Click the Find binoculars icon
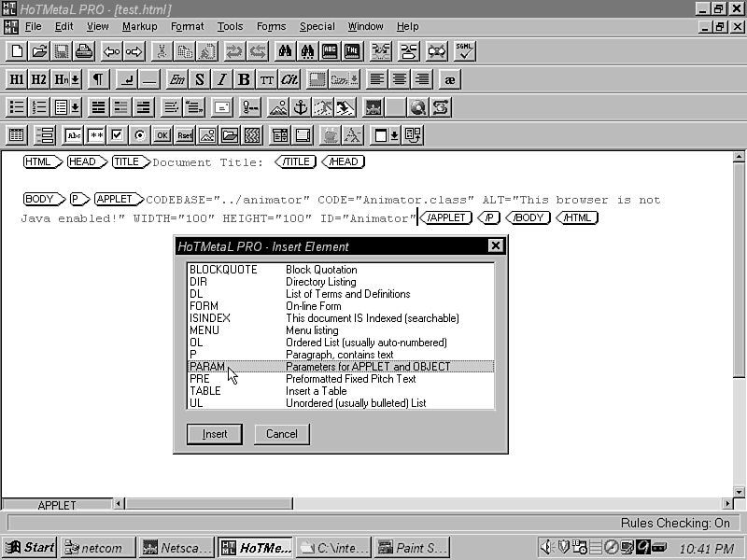Viewport: 747px width, 560px height. [286, 51]
